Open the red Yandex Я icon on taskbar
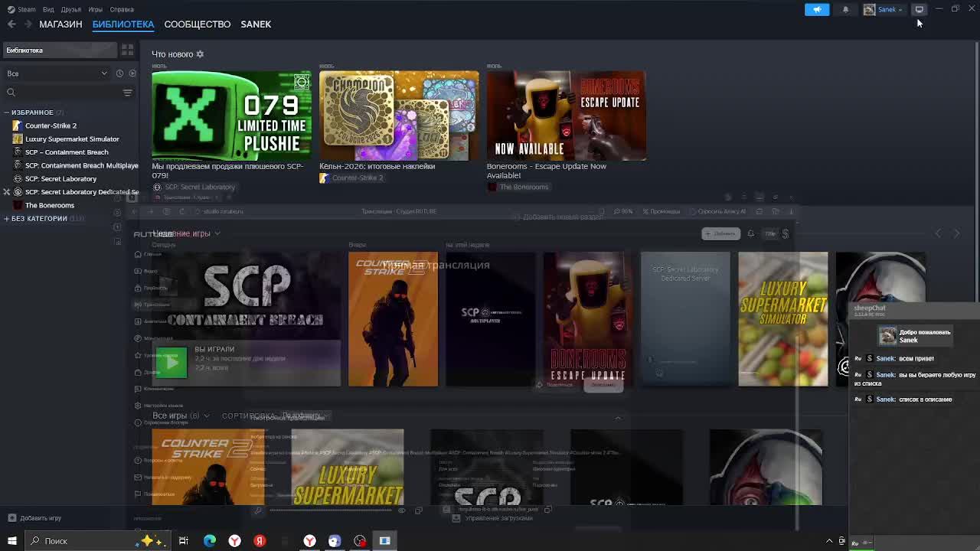980x551 pixels. (x=260, y=541)
